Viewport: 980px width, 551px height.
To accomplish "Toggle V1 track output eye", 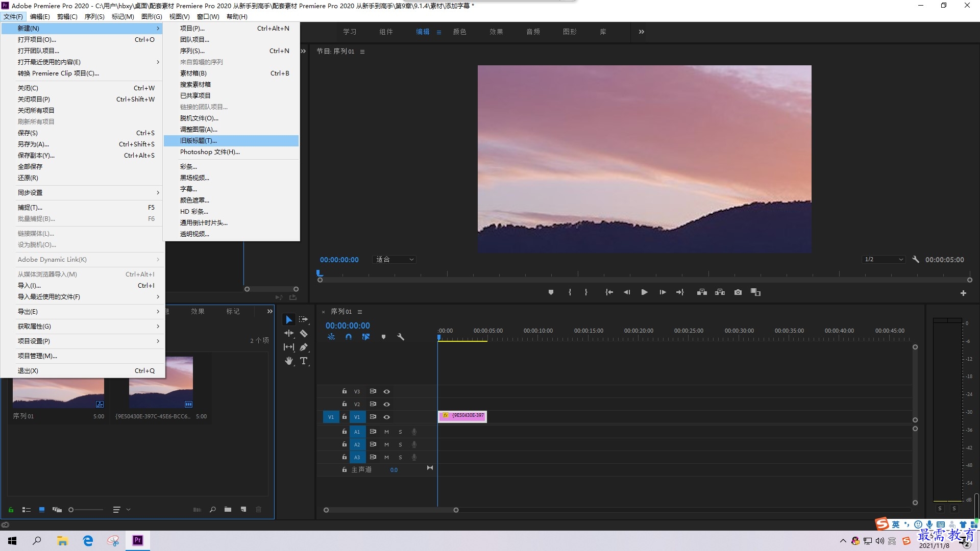I will tap(387, 417).
